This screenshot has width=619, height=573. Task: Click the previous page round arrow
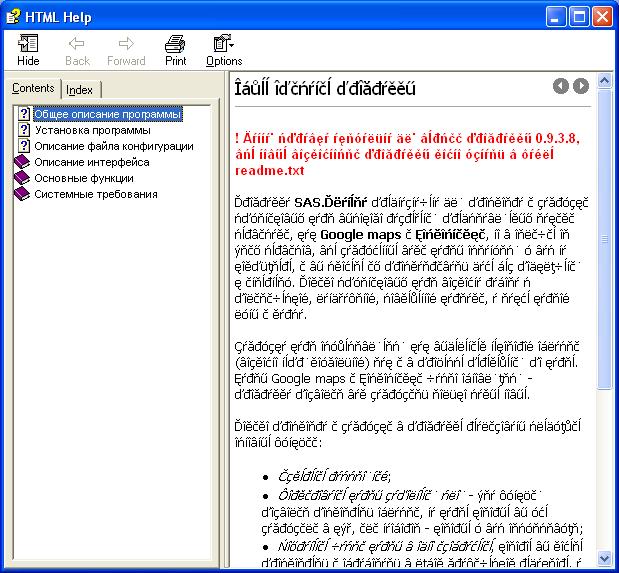(x=562, y=87)
